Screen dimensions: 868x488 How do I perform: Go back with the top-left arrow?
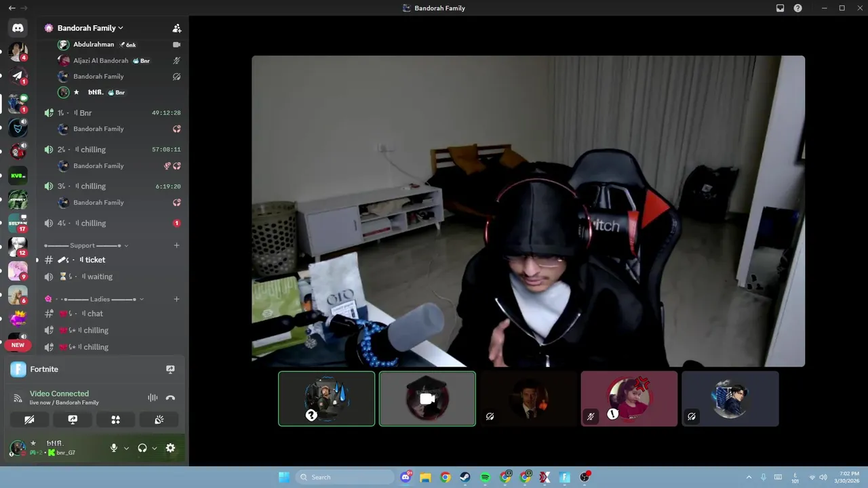click(12, 8)
